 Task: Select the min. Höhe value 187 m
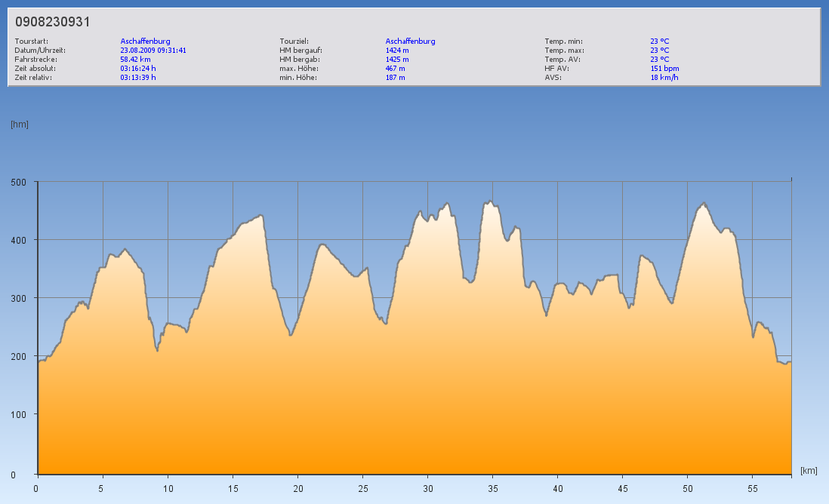pyautogui.click(x=395, y=78)
